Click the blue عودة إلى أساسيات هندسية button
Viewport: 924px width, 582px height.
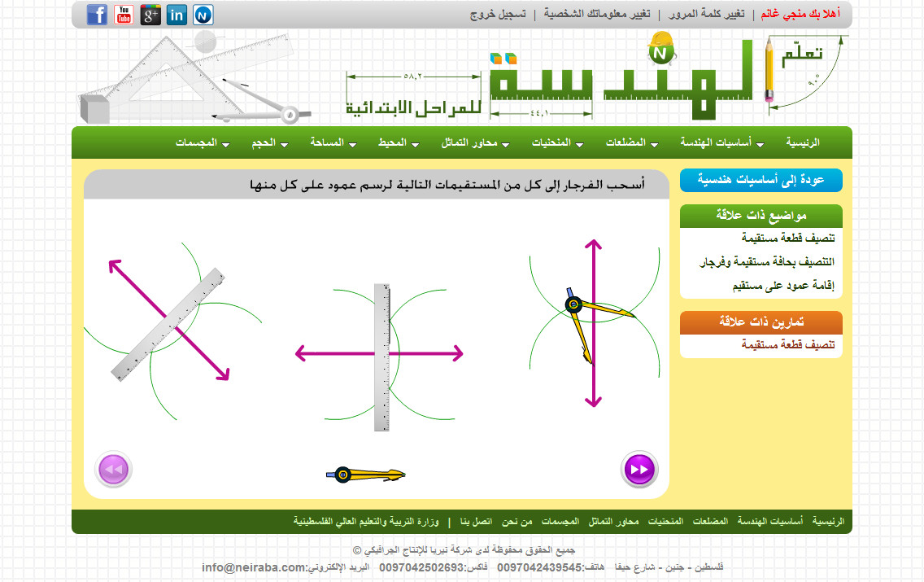point(761,181)
